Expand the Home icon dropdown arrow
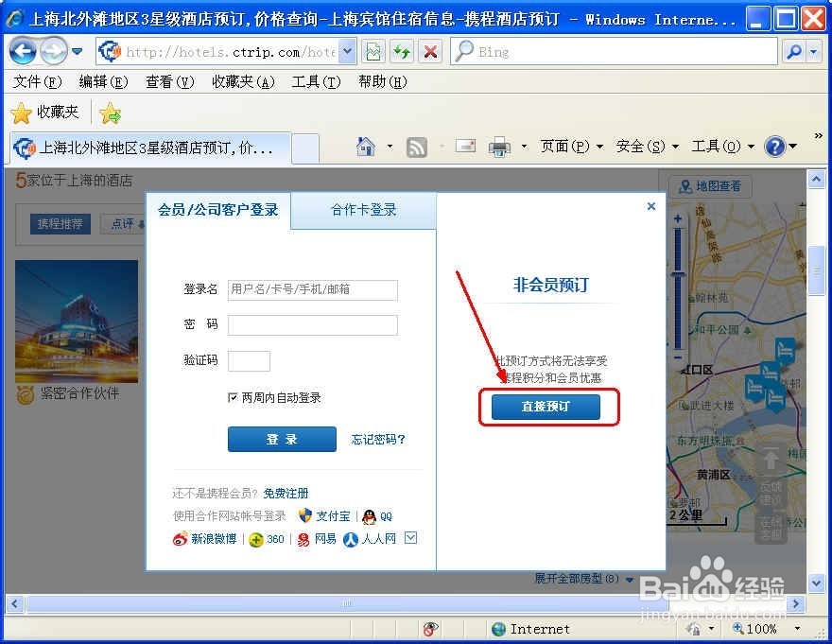Screen dimensions: 832x644 390,146
